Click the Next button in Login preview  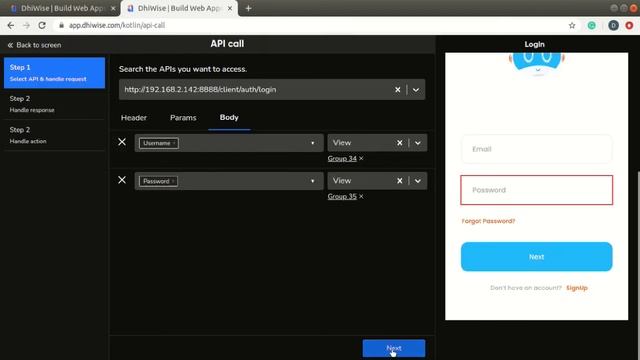pos(536,257)
